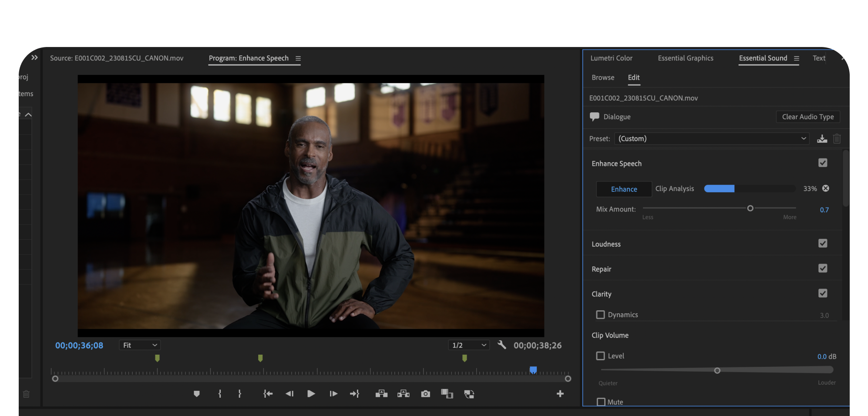Open the Fit zoom level dropdown
The image size is (868, 416).
[140, 345]
